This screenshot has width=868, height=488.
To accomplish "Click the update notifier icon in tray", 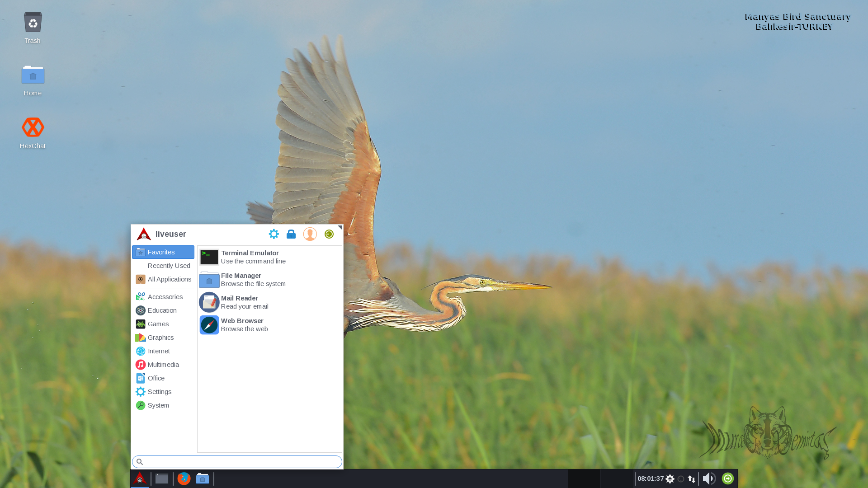I will point(670,479).
